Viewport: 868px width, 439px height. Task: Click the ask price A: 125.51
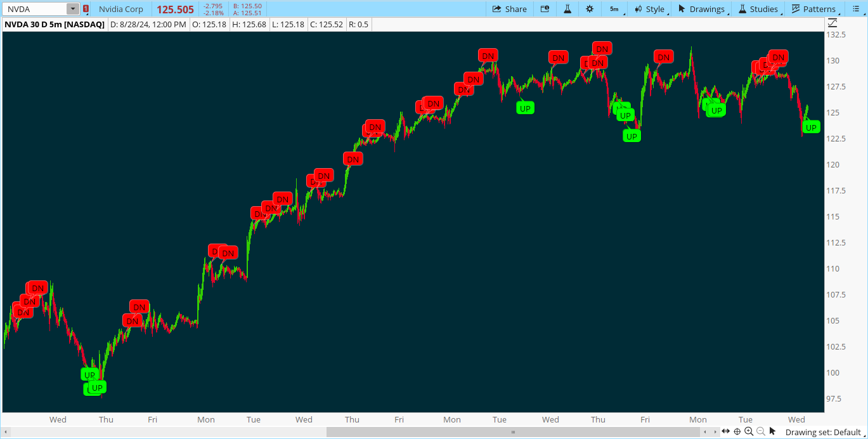pyautogui.click(x=247, y=13)
